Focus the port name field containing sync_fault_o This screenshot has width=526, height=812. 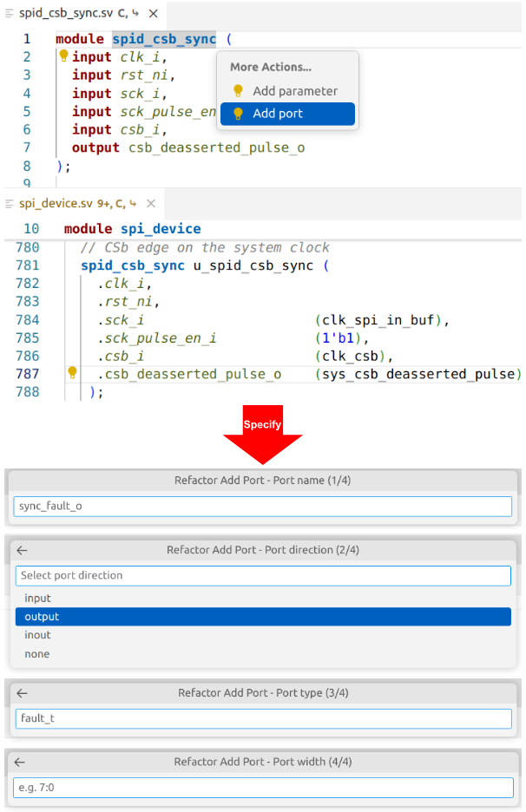pyautogui.click(x=262, y=507)
